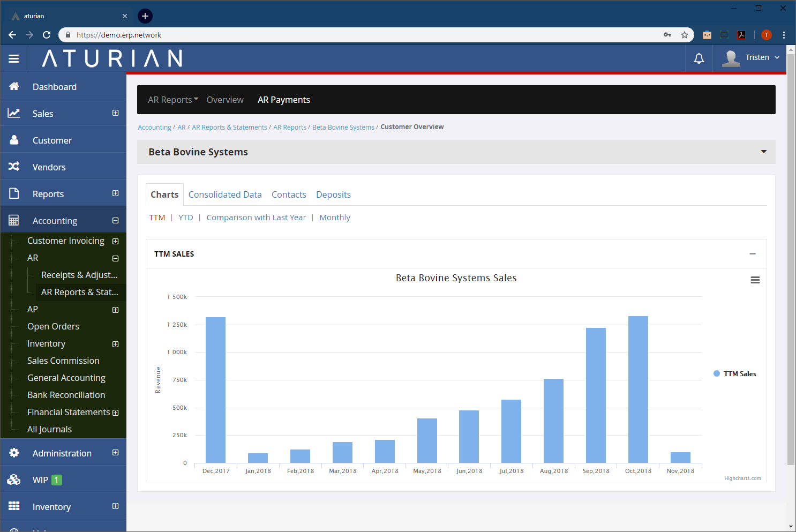The image size is (796, 532).
Task: Open the Tristen user menu
Action: 751,58
